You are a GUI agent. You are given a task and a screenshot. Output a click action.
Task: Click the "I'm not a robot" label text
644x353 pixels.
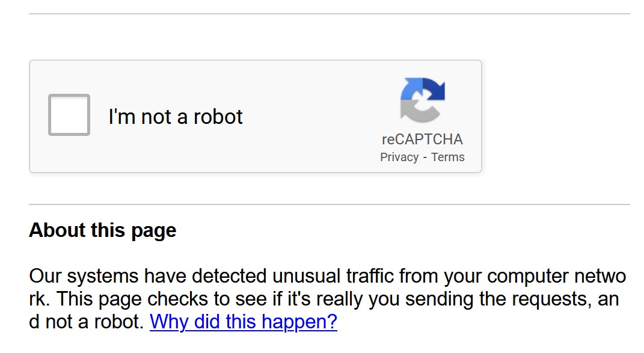pyautogui.click(x=176, y=117)
